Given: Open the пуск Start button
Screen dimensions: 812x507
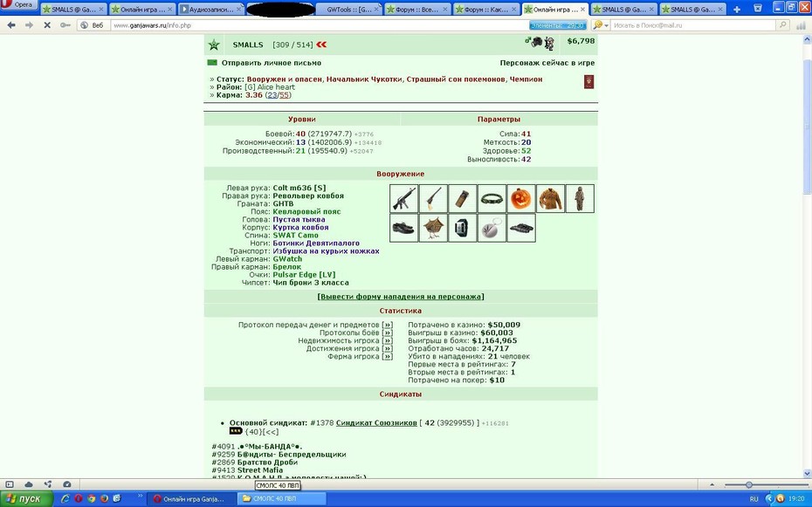Looking at the screenshot, I should (x=24, y=499).
